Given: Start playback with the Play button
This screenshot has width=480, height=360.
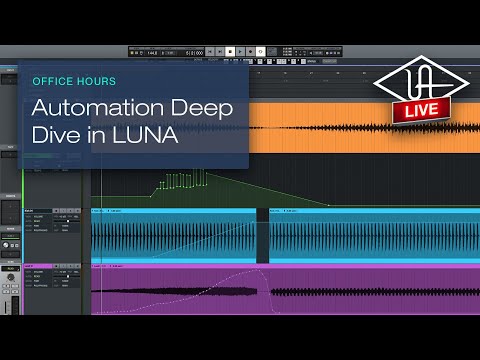Looking at the screenshot, I should click(240, 52).
